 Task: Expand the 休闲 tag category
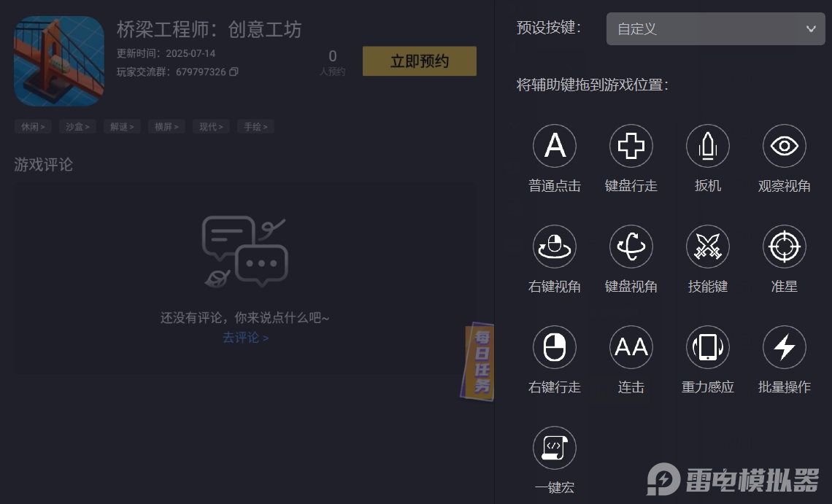(33, 126)
